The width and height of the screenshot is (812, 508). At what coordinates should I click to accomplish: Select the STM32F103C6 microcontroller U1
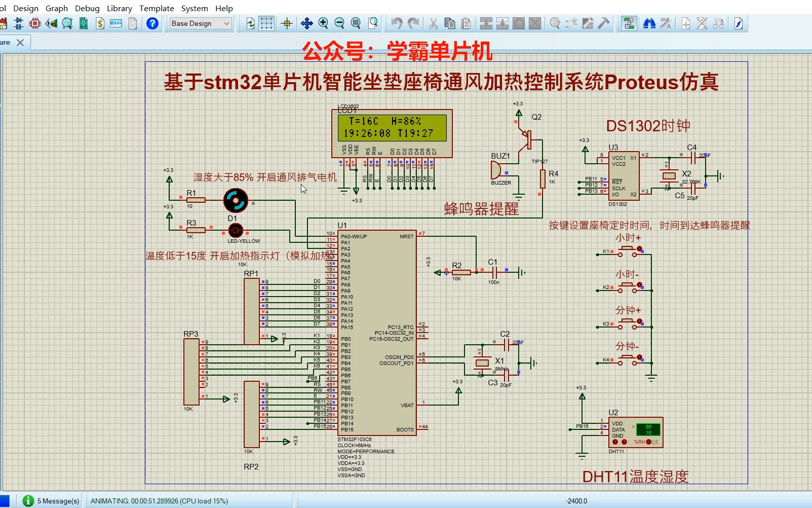[377, 332]
